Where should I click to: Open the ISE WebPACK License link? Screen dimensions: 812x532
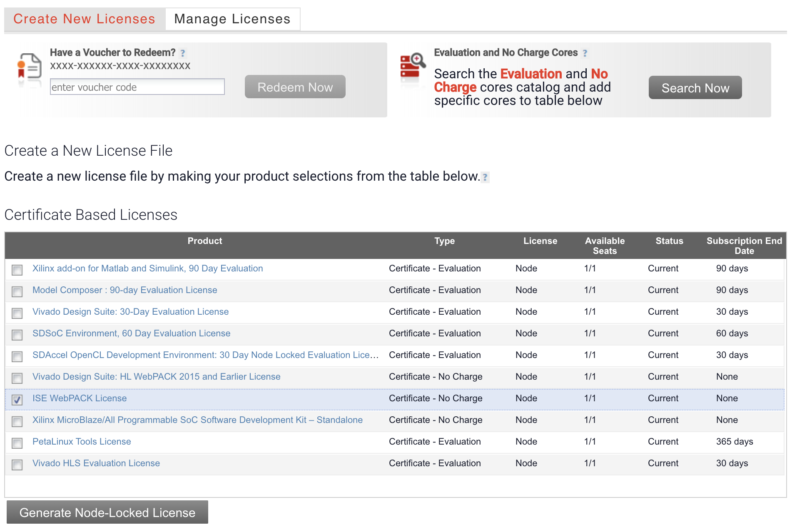80,398
